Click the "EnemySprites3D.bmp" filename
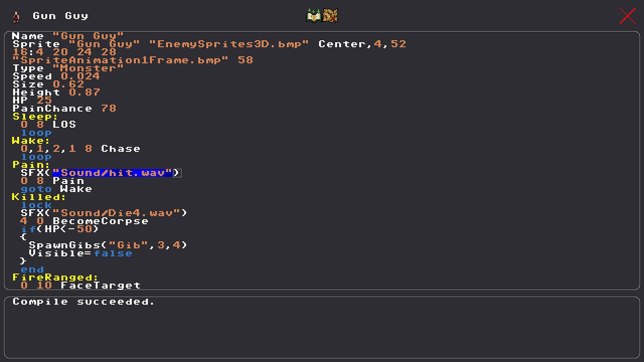644x362 pixels. tap(229, 44)
